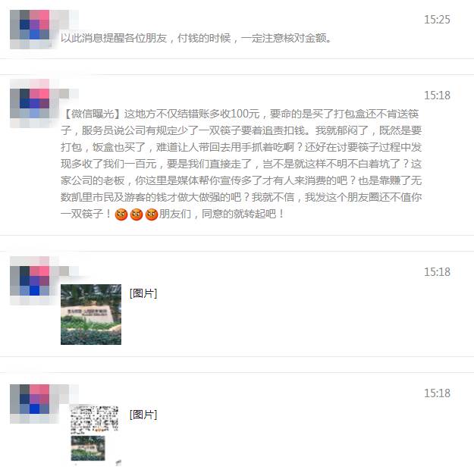This screenshot has height=476, width=474.
Task: Open the collage screenshot thumbnail
Action: click(x=94, y=434)
